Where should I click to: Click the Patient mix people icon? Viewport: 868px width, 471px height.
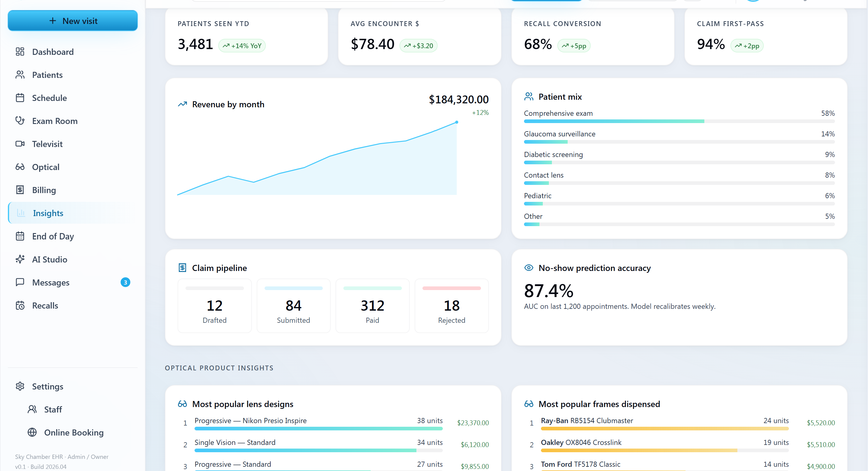pos(529,97)
